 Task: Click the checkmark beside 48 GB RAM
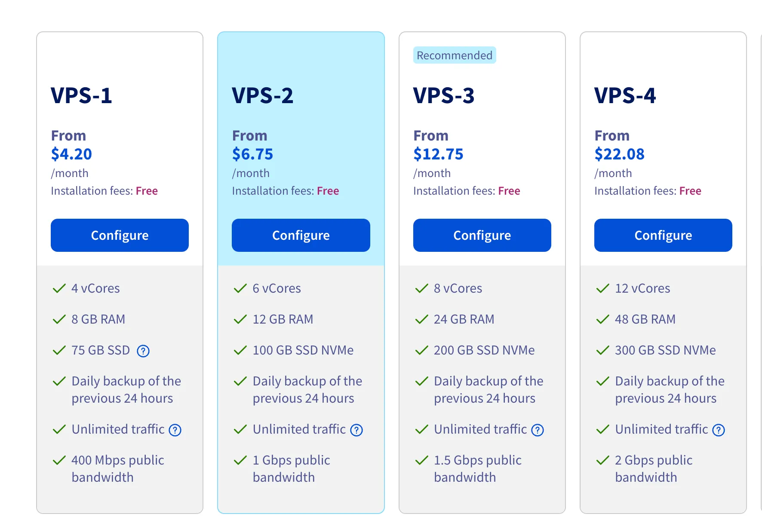(x=602, y=319)
